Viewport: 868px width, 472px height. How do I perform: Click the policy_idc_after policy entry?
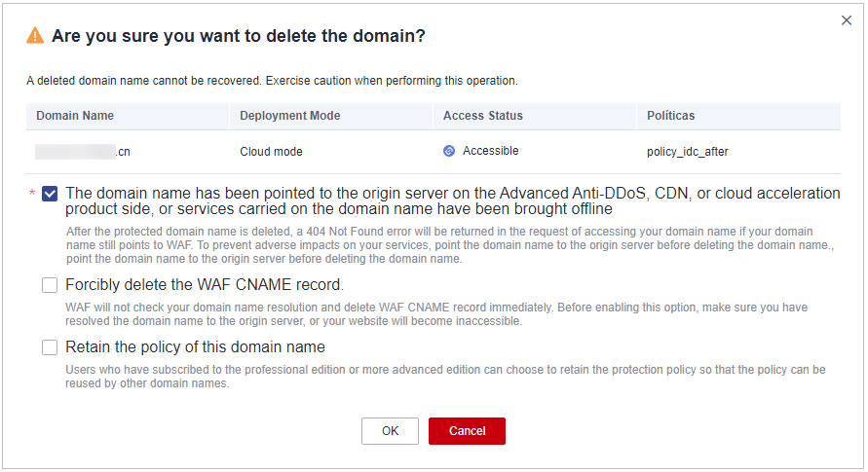(x=688, y=152)
